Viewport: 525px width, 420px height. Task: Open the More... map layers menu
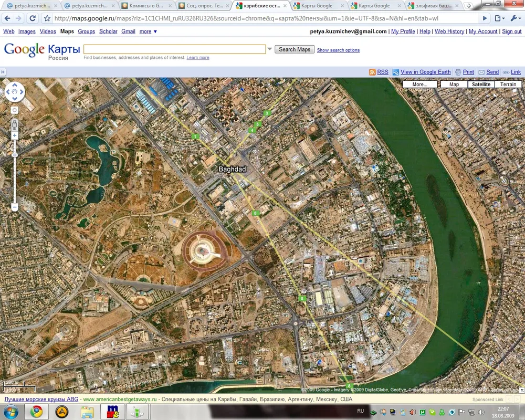pyautogui.click(x=419, y=85)
